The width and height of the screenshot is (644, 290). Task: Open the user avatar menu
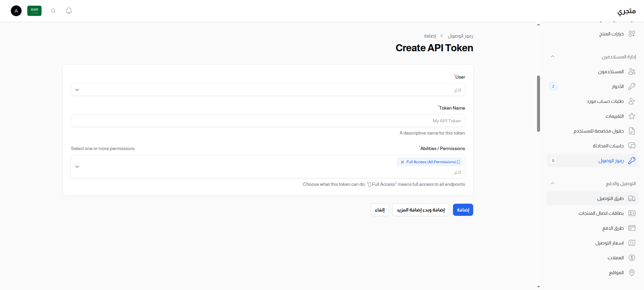(16, 11)
